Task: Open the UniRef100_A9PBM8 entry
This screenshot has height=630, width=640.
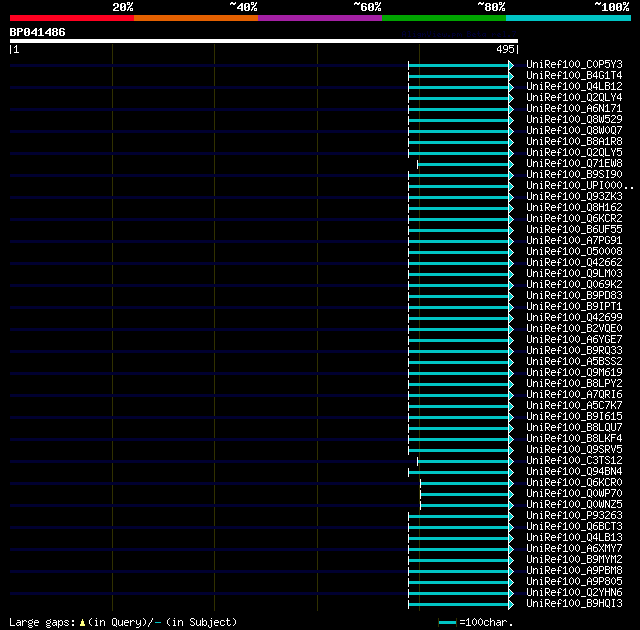Action: click(x=574, y=571)
